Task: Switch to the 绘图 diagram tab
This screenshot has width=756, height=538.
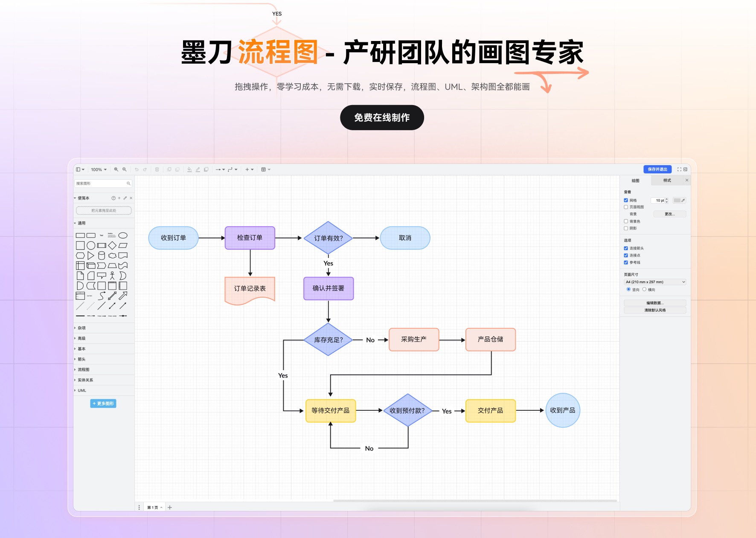Action: coord(635,181)
